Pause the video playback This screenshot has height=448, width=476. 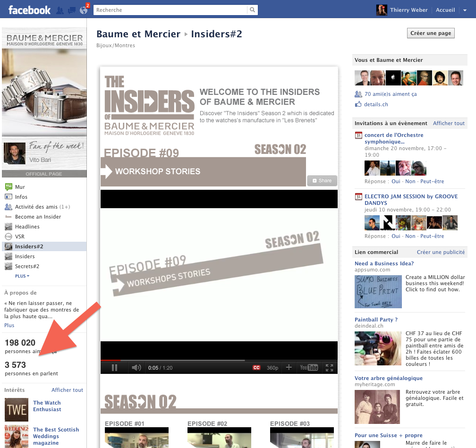(x=114, y=368)
